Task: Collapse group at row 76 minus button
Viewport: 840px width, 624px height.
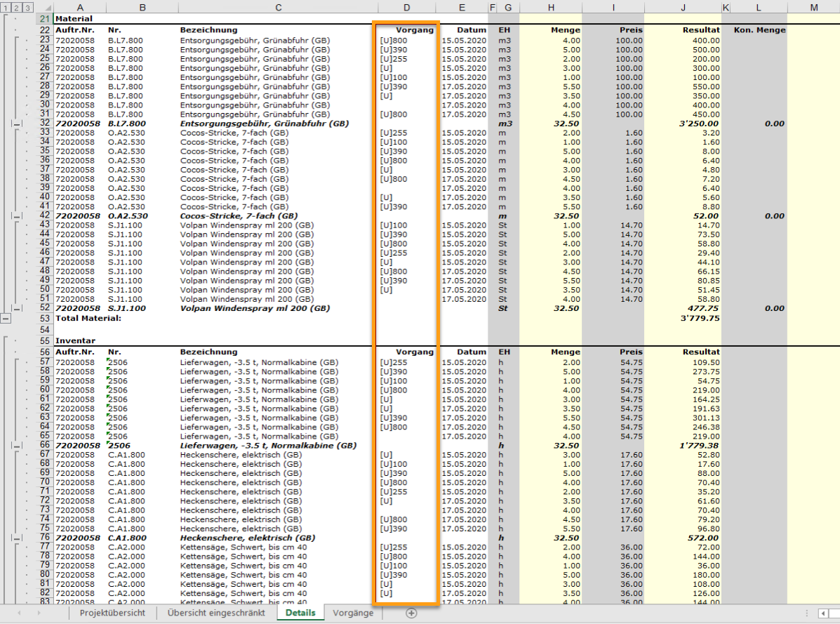Action: click(x=17, y=538)
